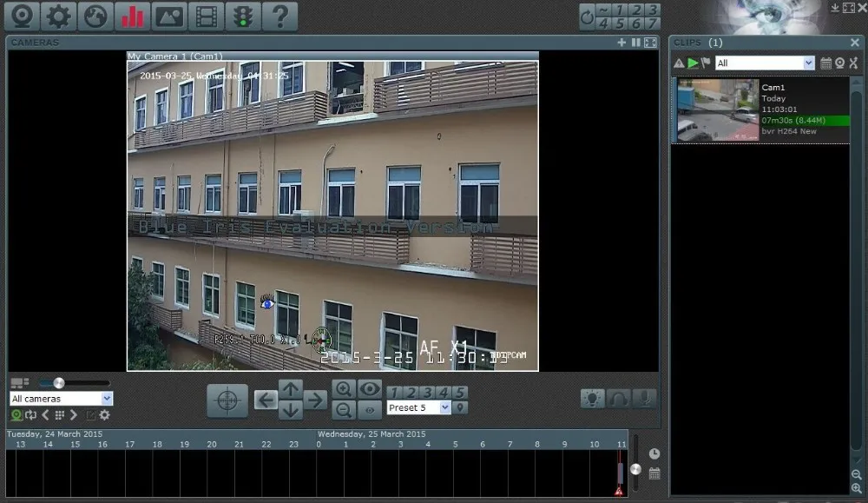Image resolution: width=868 pixels, height=503 pixels.
Task: Open the traffic light signal icon
Action: click(242, 16)
